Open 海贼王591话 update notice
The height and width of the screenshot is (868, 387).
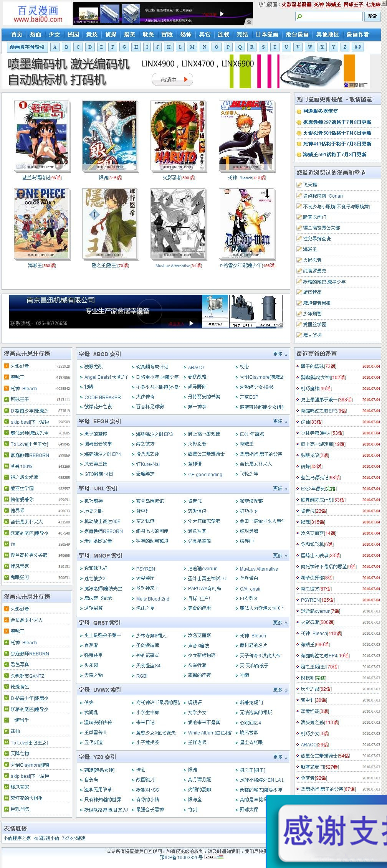pyautogui.click(x=334, y=154)
